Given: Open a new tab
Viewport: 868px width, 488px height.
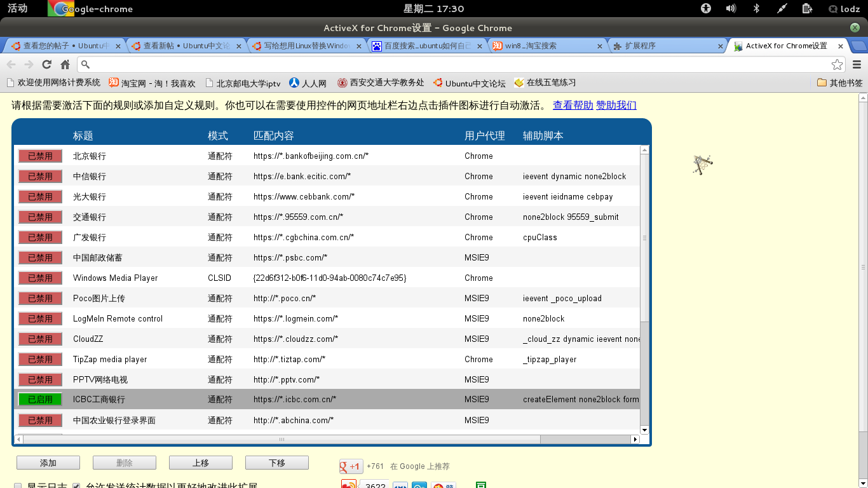Looking at the screenshot, I should [858, 46].
